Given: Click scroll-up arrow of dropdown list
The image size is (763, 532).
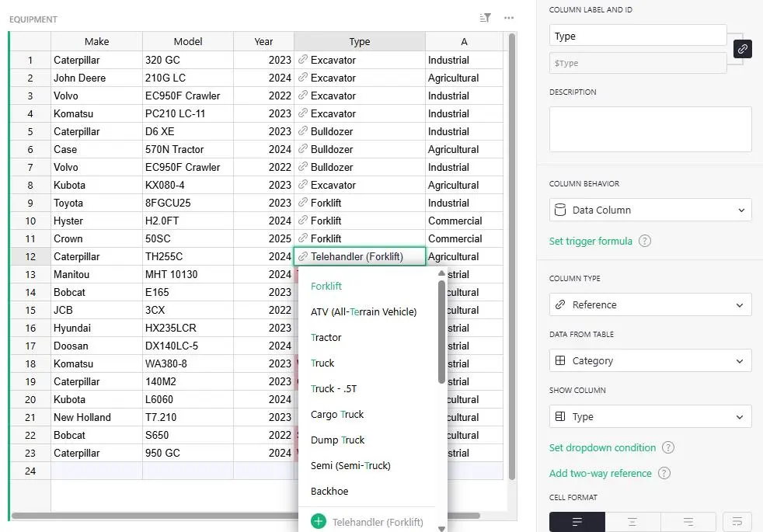Looking at the screenshot, I should point(441,273).
